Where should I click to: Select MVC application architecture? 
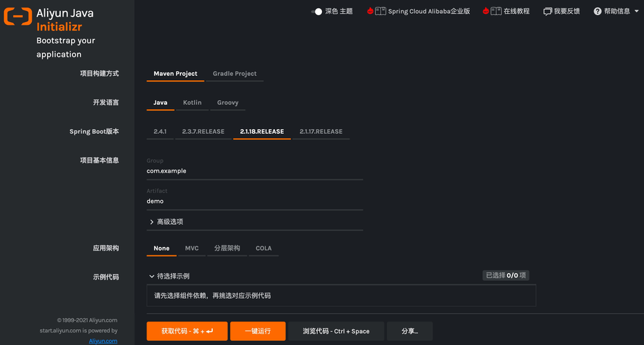(x=192, y=248)
